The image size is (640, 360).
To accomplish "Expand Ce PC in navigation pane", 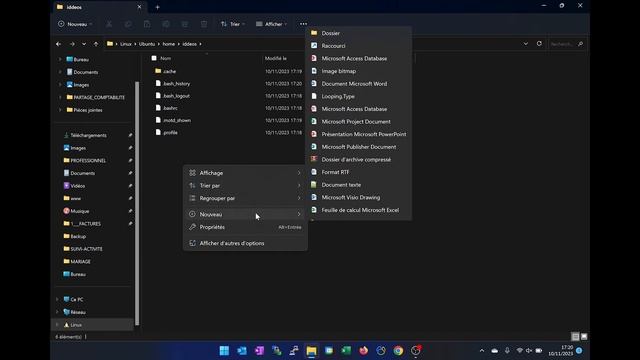I will (58, 299).
